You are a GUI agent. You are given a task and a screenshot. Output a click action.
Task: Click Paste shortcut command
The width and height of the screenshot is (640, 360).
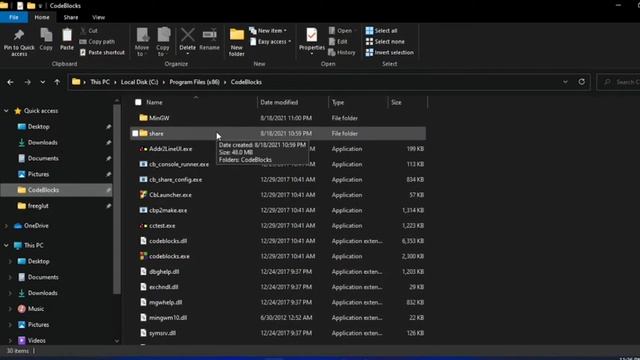pyautogui.click(x=102, y=52)
